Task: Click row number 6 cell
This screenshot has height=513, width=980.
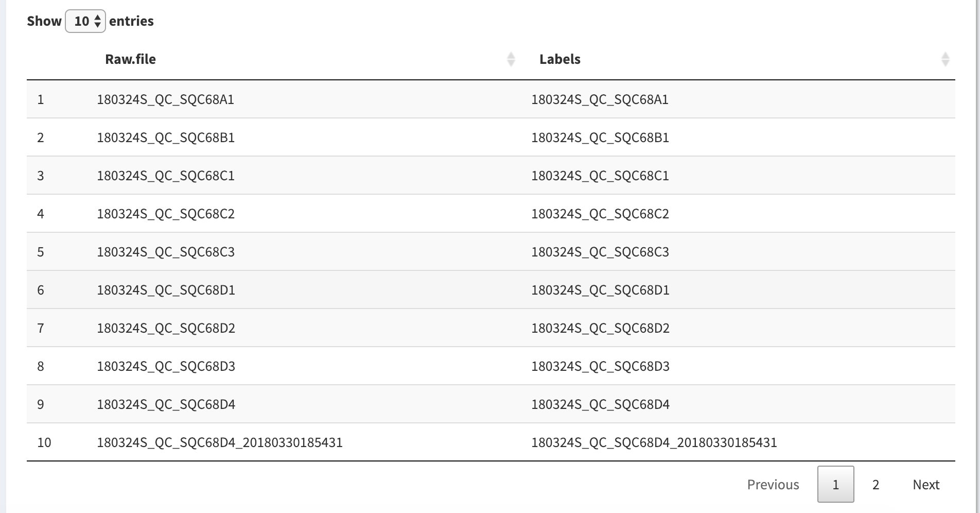Action: click(x=41, y=290)
